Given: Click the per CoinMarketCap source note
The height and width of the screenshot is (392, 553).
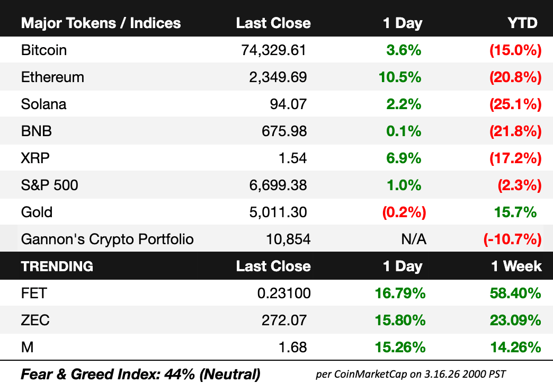Looking at the screenshot, I should pos(411,374).
